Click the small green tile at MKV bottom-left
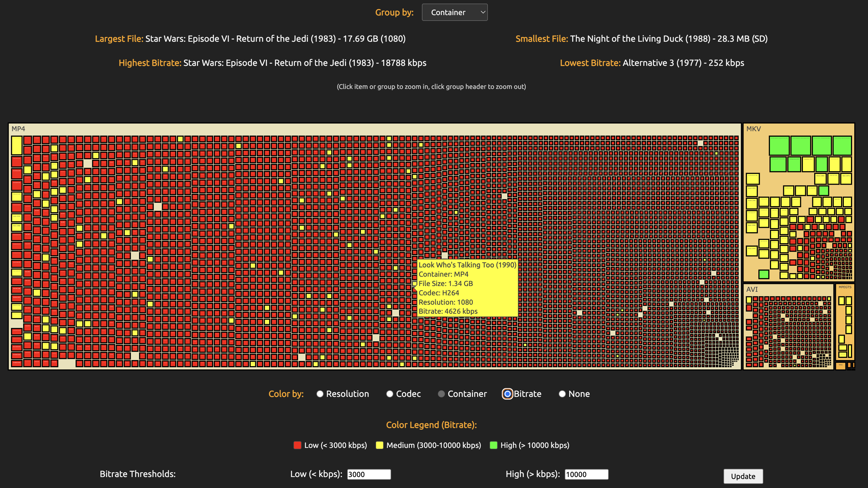Viewport: 868px width, 488px height. point(764,274)
